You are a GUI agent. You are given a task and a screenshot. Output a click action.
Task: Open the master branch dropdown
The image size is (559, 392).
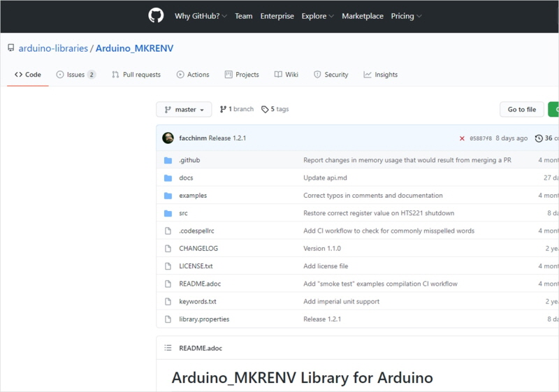click(184, 110)
